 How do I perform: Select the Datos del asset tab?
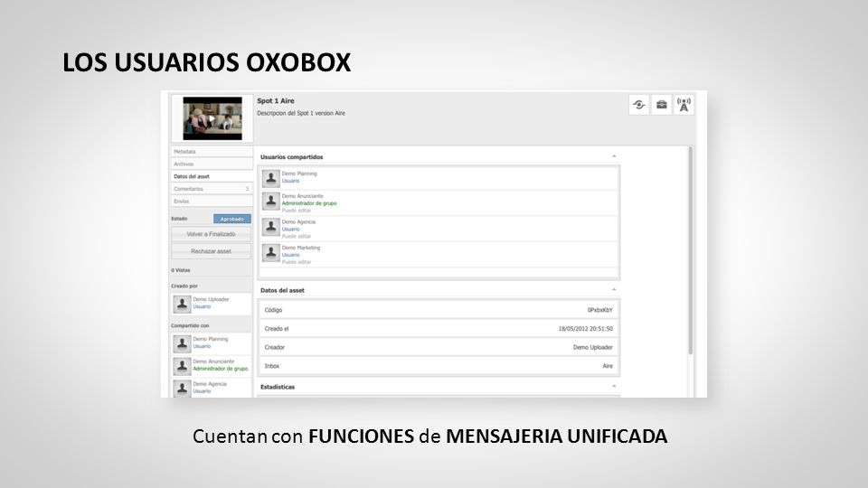pyautogui.click(x=212, y=176)
